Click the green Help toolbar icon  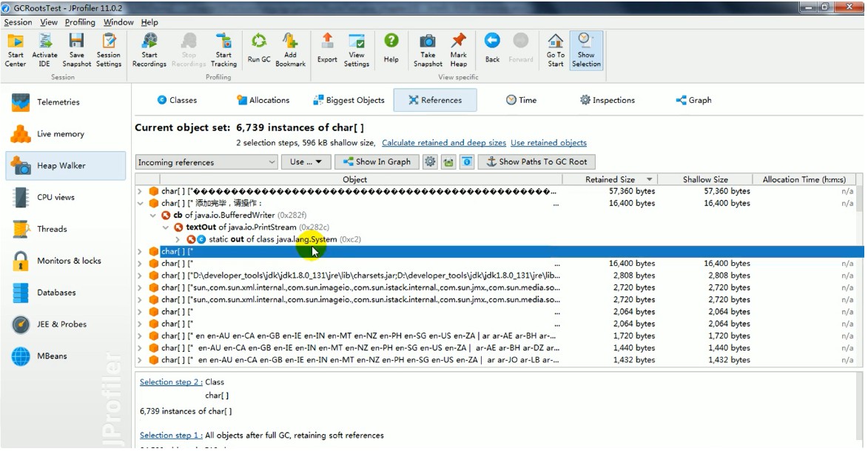pos(391,49)
